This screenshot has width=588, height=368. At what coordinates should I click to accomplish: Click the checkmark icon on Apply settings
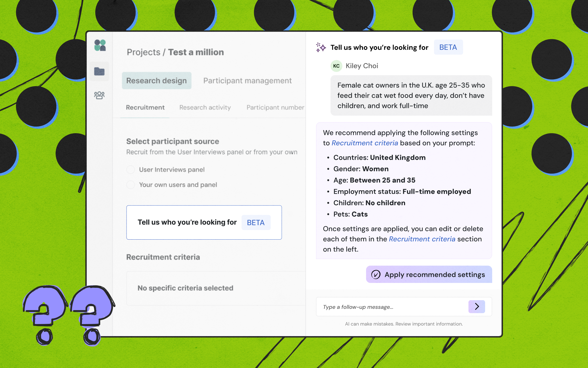(376, 275)
